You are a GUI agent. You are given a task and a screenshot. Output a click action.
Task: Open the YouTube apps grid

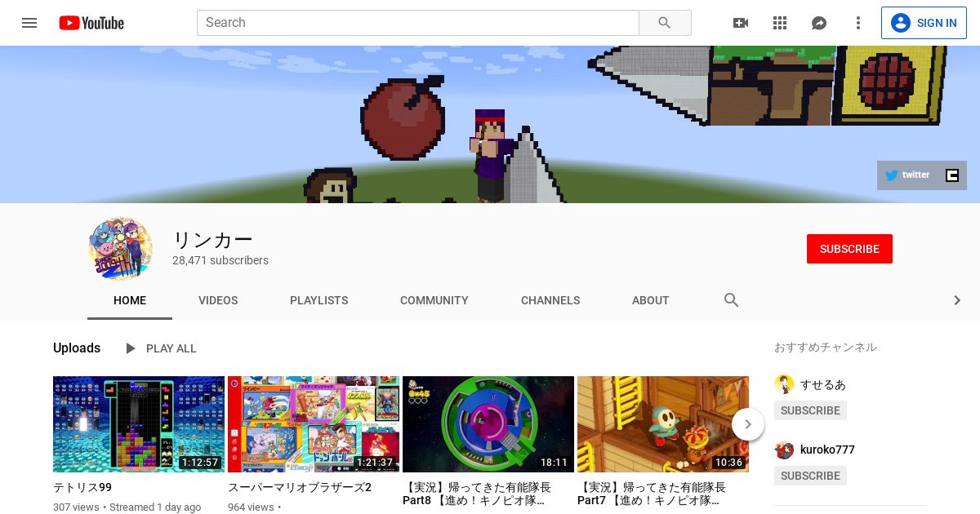pyautogui.click(x=780, y=23)
